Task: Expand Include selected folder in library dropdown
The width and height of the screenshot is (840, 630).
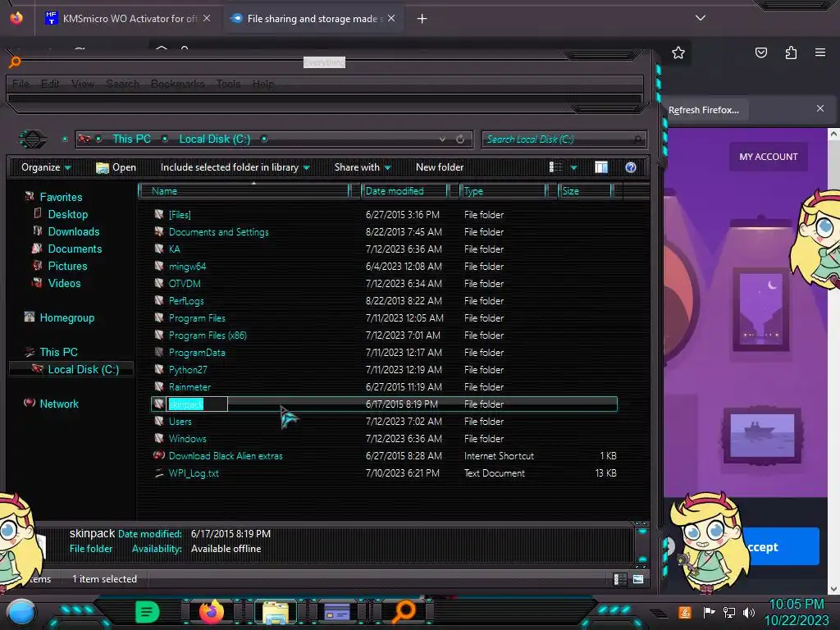Action: [x=235, y=167]
